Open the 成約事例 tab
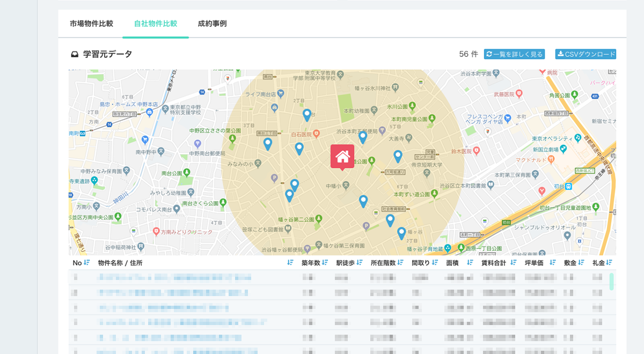644x354 pixels. [x=212, y=24]
